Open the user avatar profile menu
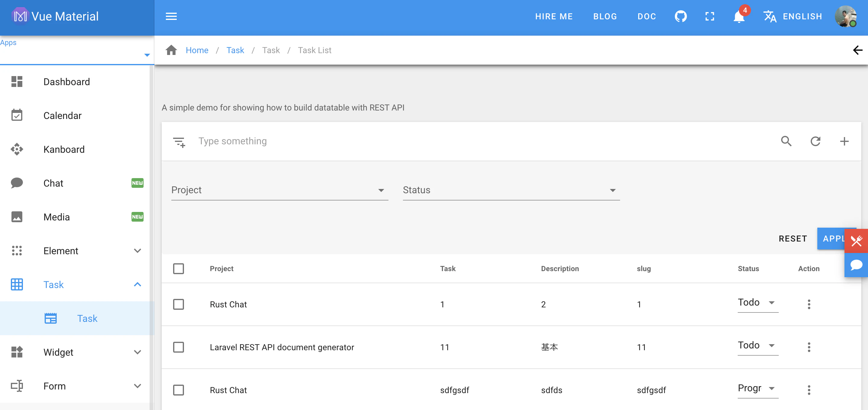Screen dimensions: 868x410 tap(845, 16)
